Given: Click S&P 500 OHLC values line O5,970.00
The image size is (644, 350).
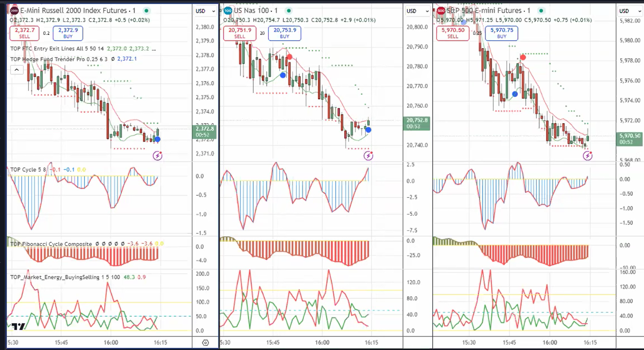Looking at the screenshot, I should (x=514, y=20).
